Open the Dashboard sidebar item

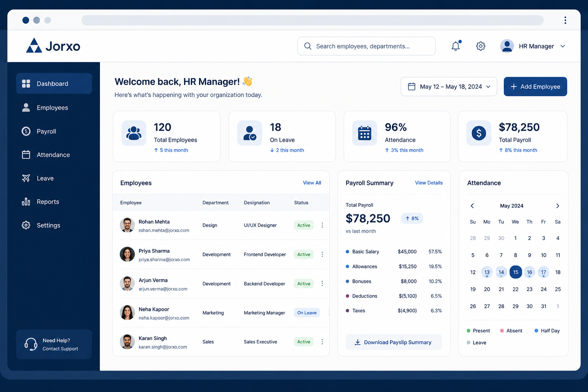click(x=54, y=83)
